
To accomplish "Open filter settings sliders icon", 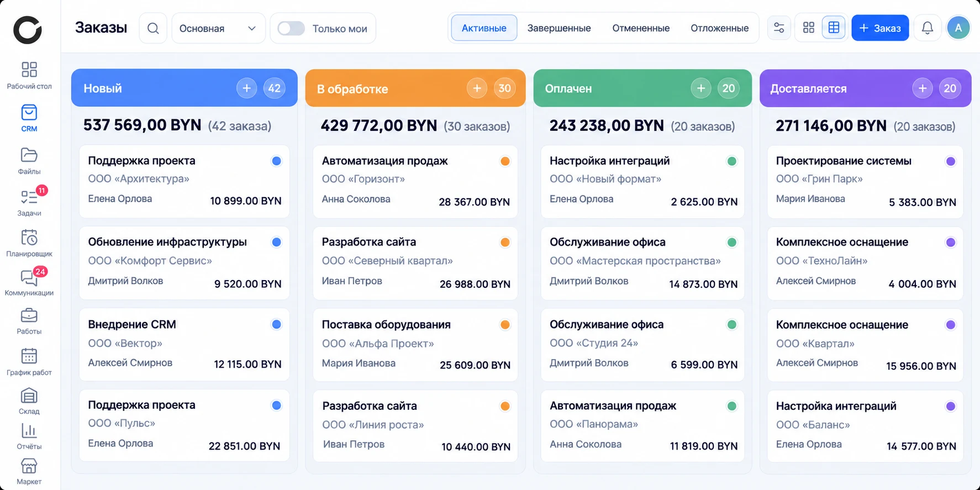I will pyautogui.click(x=779, y=28).
